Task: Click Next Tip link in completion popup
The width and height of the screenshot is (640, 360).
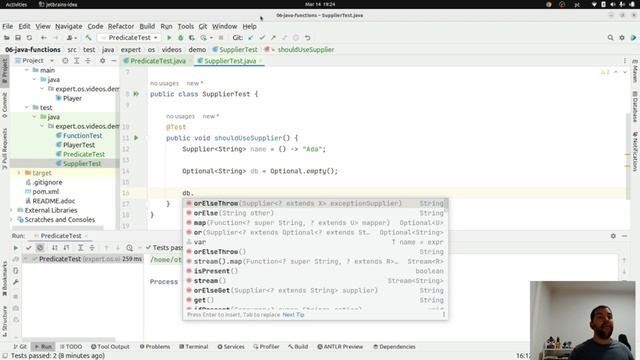Action: 293,315
